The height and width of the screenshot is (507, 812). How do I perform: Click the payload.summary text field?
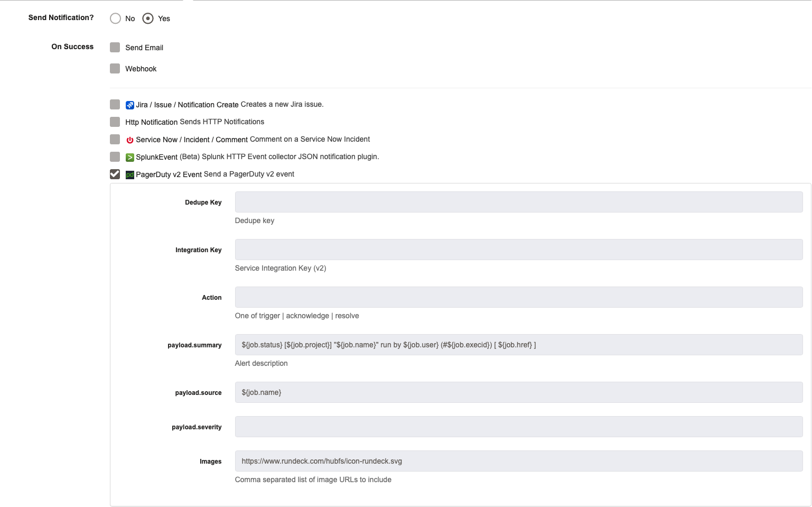(519, 345)
